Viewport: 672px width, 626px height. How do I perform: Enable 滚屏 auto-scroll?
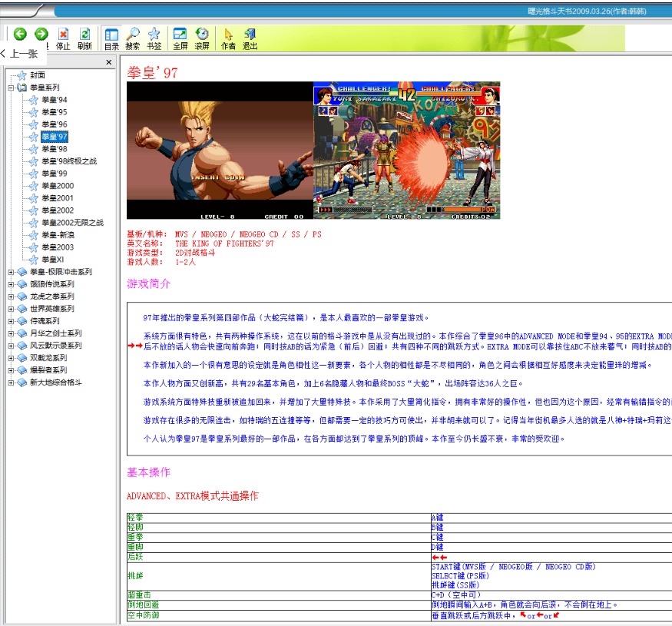point(202,38)
